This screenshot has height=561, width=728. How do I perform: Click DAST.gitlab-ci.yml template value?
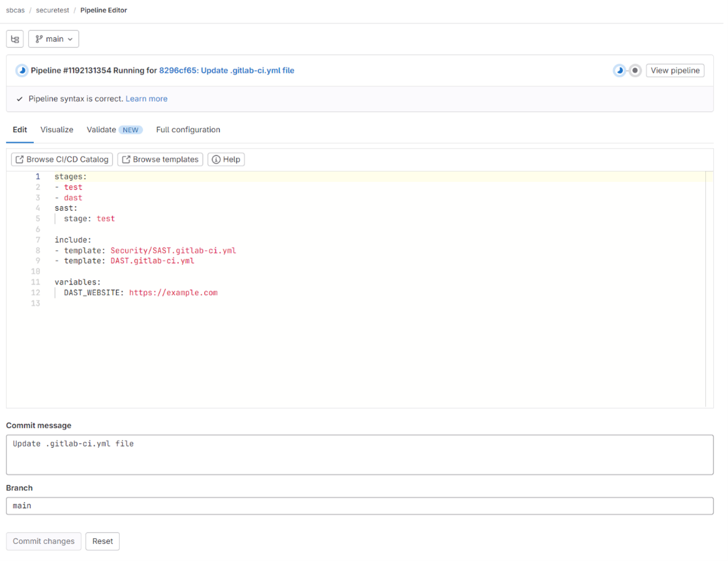(x=152, y=261)
